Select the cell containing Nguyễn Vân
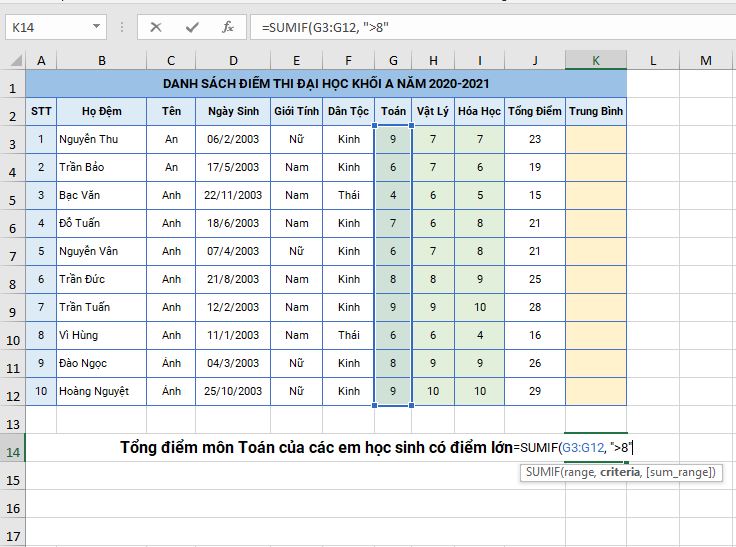Viewport: 736px width, 547px height. pyautogui.click(x=102, y=252)
